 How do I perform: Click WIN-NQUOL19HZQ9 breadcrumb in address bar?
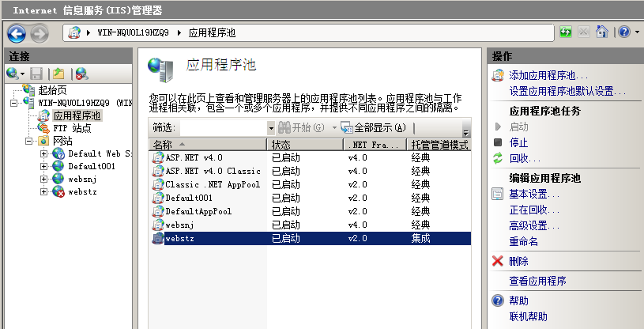[133, 33]
